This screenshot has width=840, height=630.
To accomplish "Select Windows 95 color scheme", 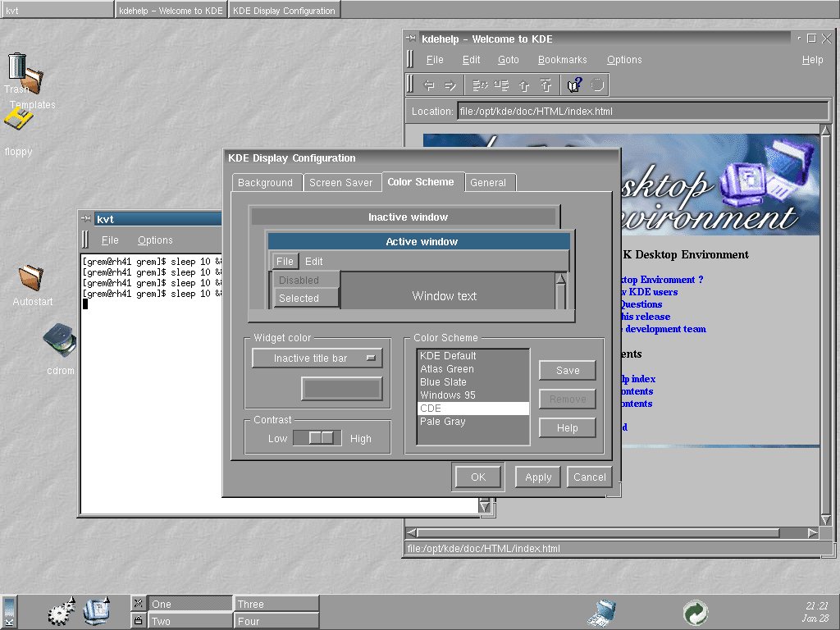I will click(473, 395).
